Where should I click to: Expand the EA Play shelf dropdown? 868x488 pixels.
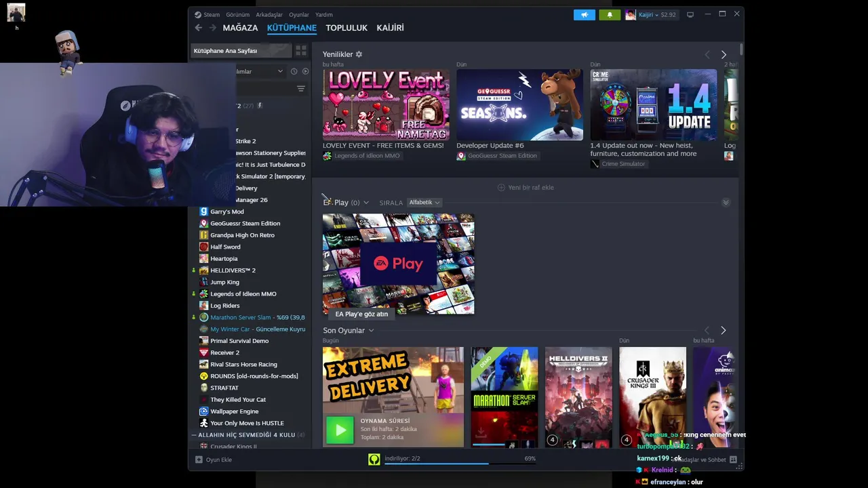pos(366,203)
